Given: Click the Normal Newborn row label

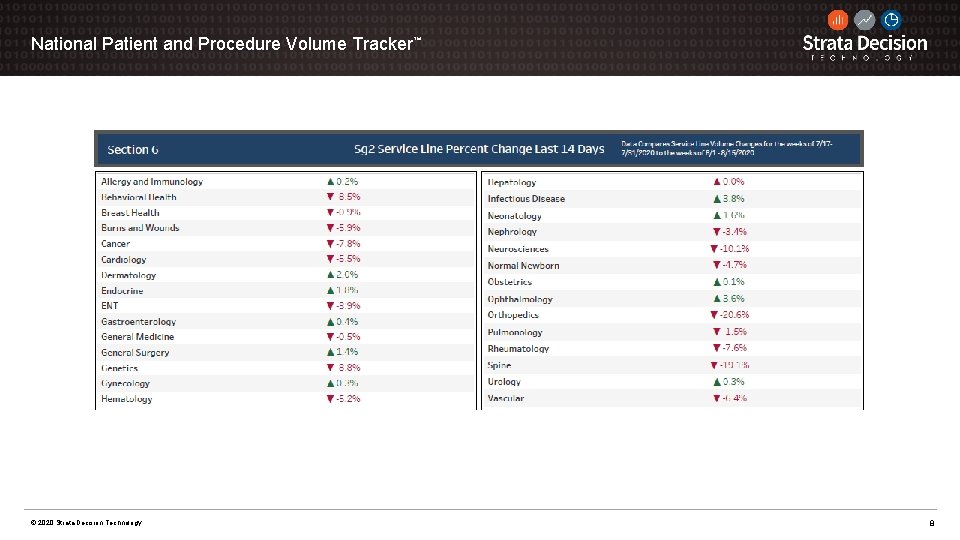Looking at the screenshot, I should click(x=523, y=266).
